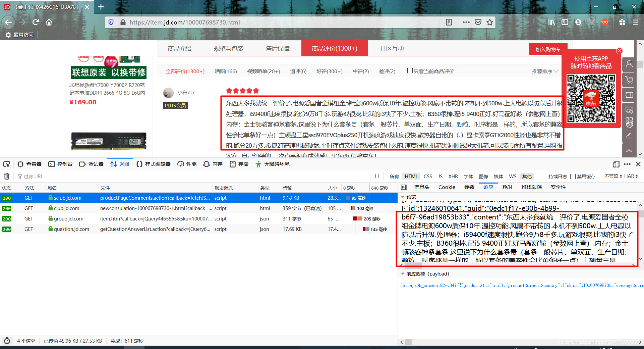Toggle HTML request type filter

(x=411, y=177)
